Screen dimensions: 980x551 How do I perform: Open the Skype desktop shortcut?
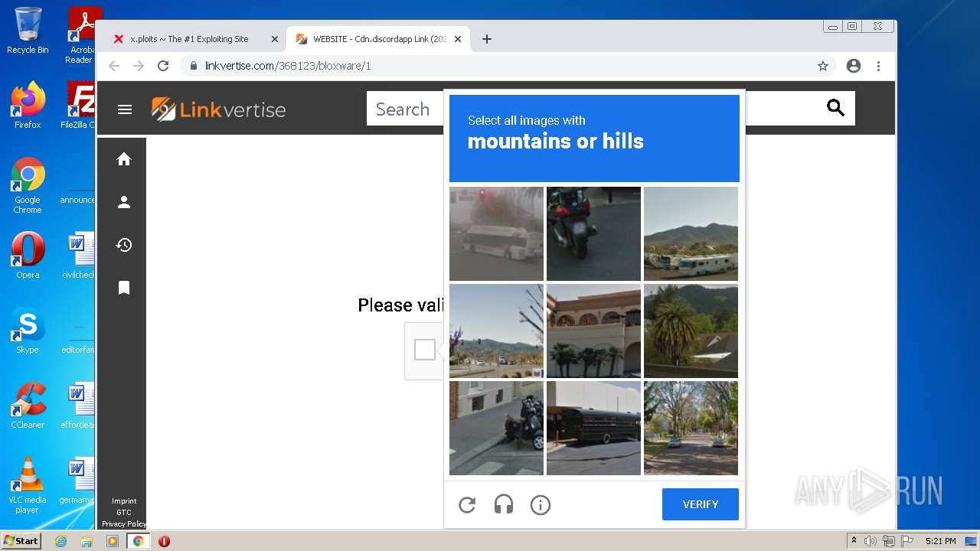coord(28,330)
